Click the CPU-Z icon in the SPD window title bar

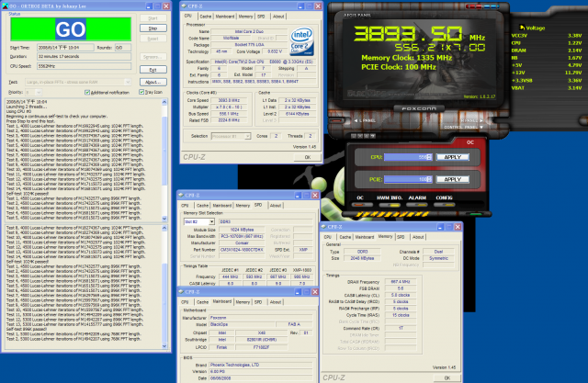coord(181,196)
